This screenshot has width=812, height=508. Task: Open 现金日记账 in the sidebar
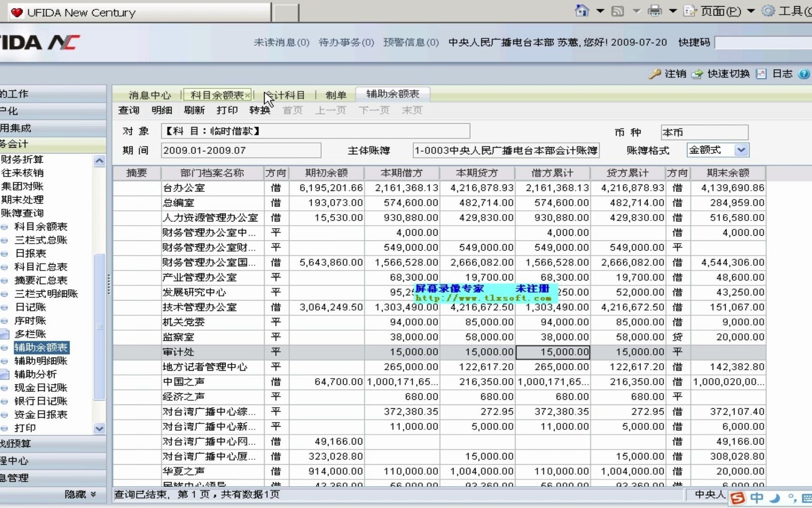click(40, 388)
